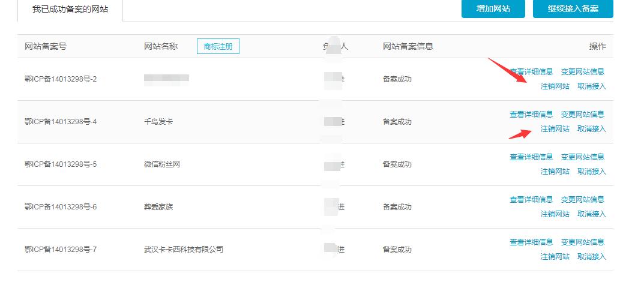Click 变更网站信息 for 武汉卡卡西科技有限公司

tap(583, 242)
